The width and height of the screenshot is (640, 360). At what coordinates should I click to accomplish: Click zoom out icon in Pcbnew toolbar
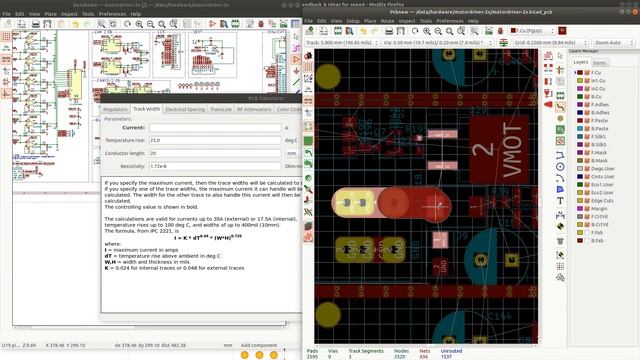438,31
